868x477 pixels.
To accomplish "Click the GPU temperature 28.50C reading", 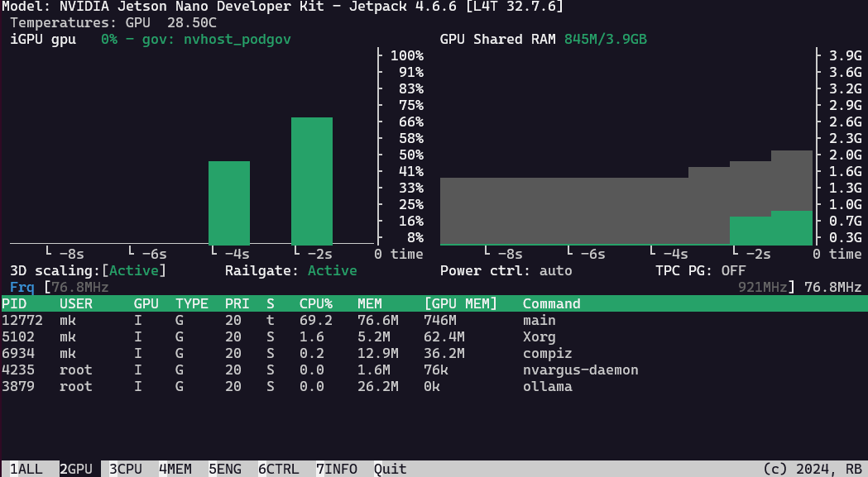I will pyautogui.click(x=191, y=22).
